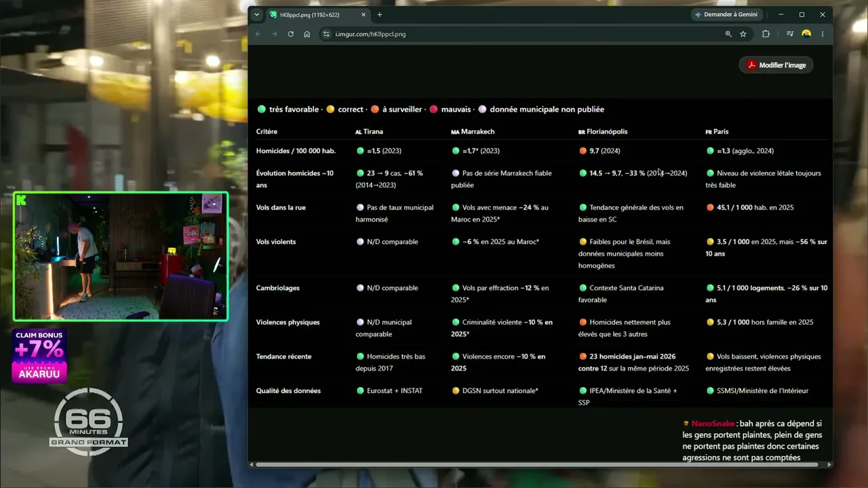Click the green dot beside 'Eurostat + INSTAT'
The width and height of the screenshot is (868, 488).
[x=360, y=390]
